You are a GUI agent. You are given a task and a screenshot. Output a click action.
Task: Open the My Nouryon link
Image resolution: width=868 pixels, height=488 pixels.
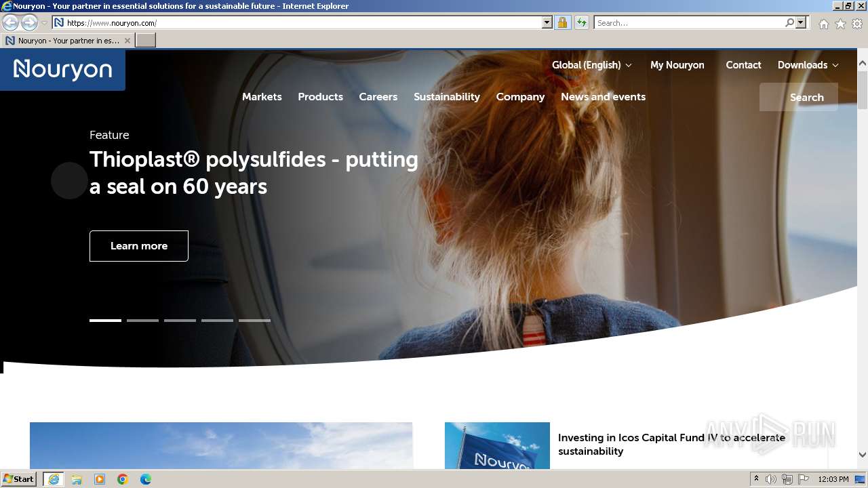coord(677,65)
